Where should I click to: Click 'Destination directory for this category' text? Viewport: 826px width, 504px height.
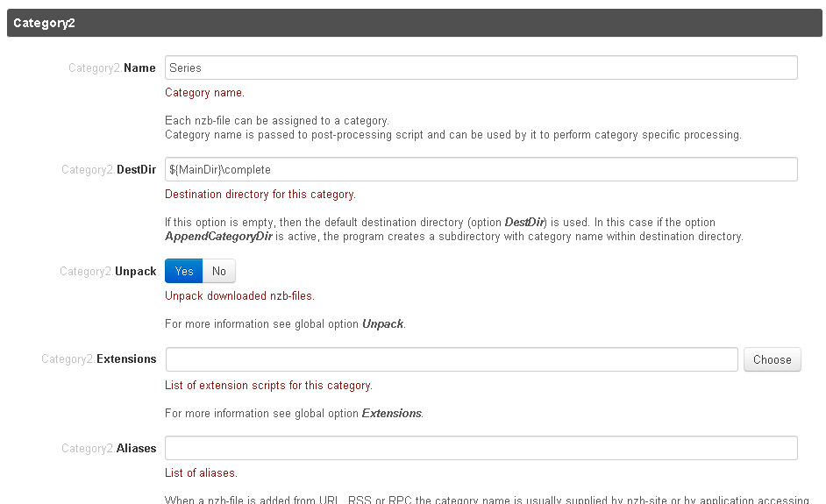(x=260, y=195)
